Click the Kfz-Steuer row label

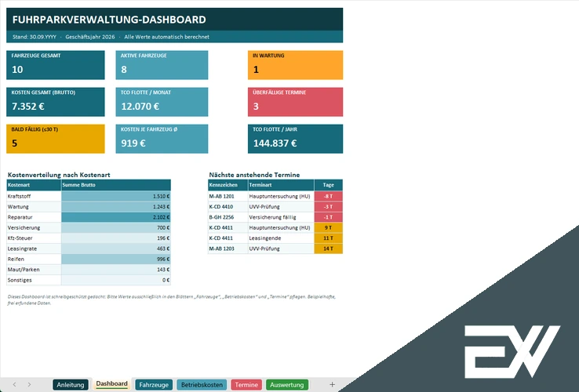20,238
